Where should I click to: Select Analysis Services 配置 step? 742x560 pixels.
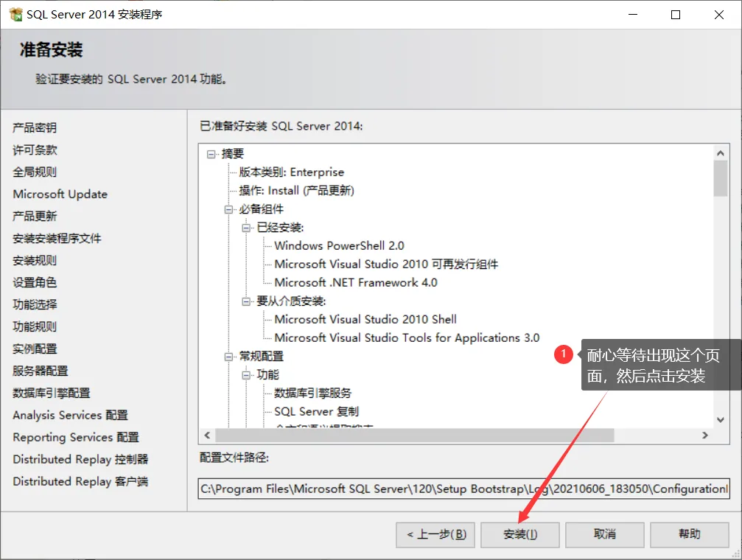click(71, 415)
